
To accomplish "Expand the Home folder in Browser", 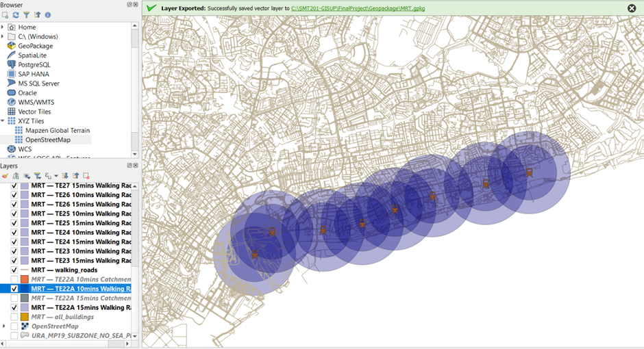I will pyautogui.click(x=3, y=27).
